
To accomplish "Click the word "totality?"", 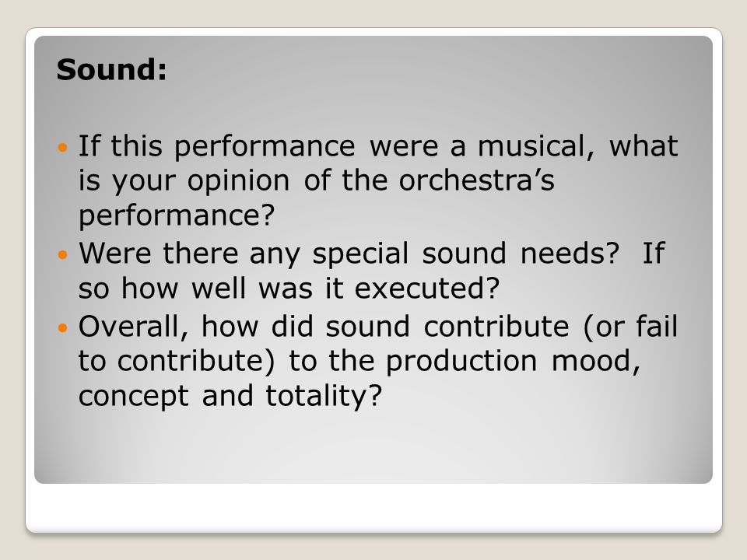I will [324, 397].
